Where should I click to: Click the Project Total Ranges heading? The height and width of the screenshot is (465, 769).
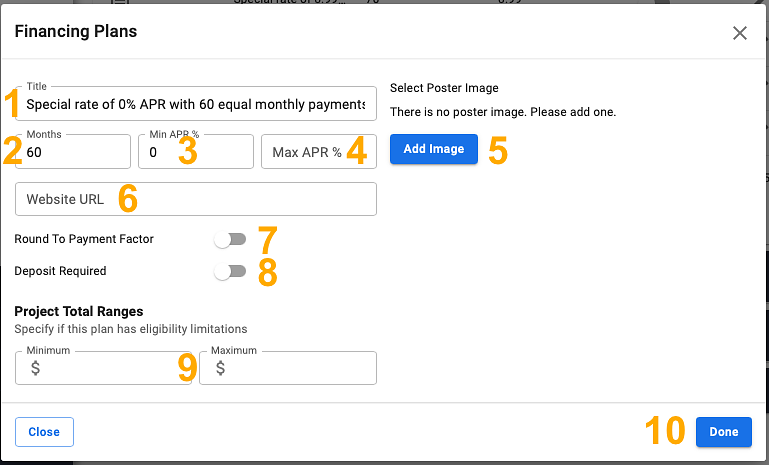[78, 311]
